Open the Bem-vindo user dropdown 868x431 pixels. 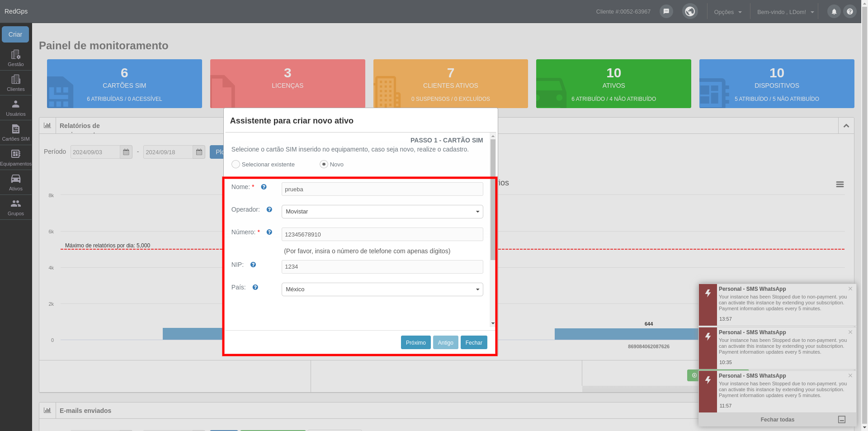[x=786, y=12]
